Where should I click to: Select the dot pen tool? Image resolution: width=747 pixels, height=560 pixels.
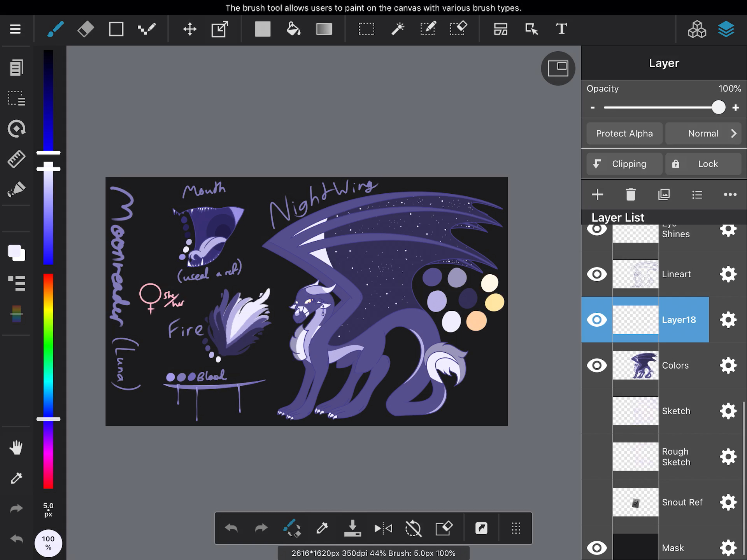(x=147, y=29)
